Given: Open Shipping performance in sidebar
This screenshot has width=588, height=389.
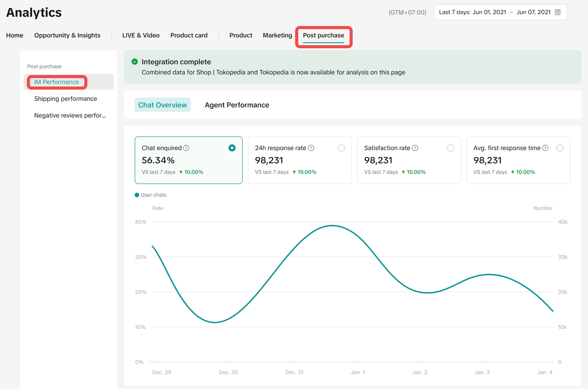Looking at the screenshot, I should [66, 99].
